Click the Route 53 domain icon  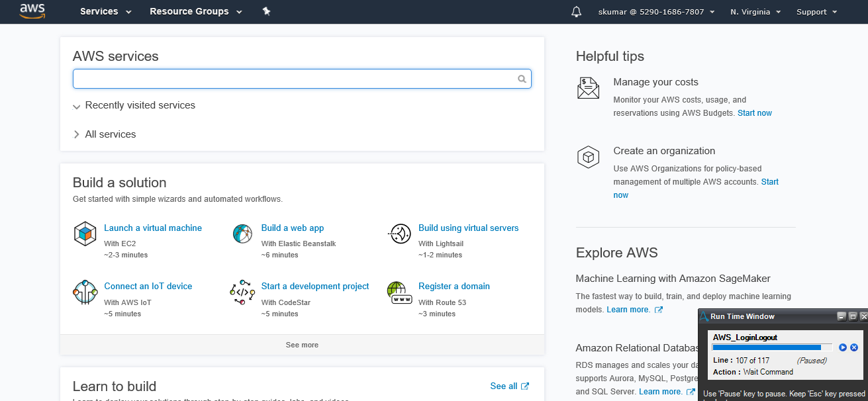click(399, 292)
